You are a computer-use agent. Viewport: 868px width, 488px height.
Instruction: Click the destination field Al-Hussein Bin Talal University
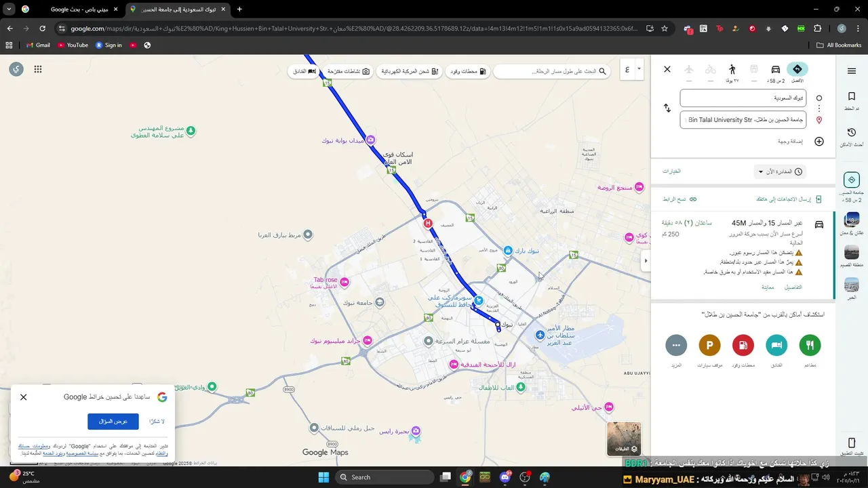pos(744,120)
